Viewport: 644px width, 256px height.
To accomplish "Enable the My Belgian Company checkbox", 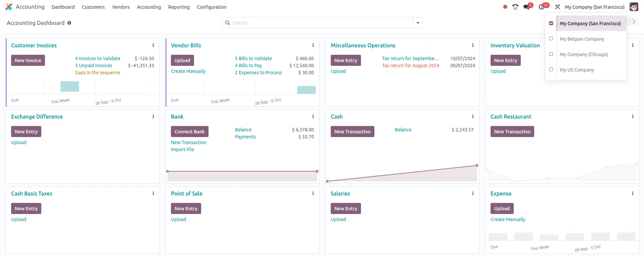I will pos(551,39).
